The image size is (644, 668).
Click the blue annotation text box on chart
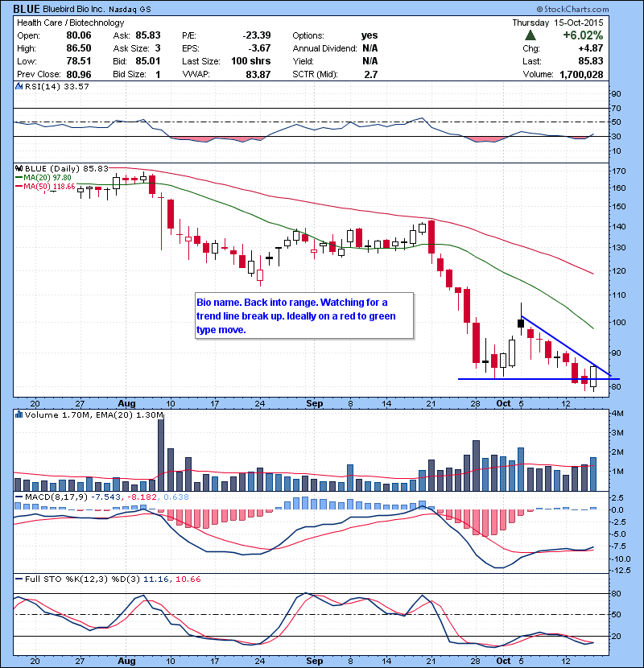click(x=304, y=315)
